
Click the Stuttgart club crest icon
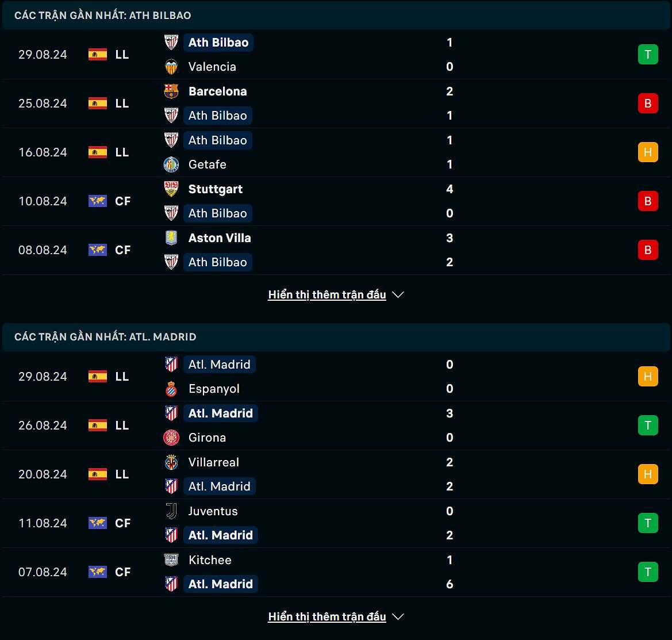coord(171,189)
